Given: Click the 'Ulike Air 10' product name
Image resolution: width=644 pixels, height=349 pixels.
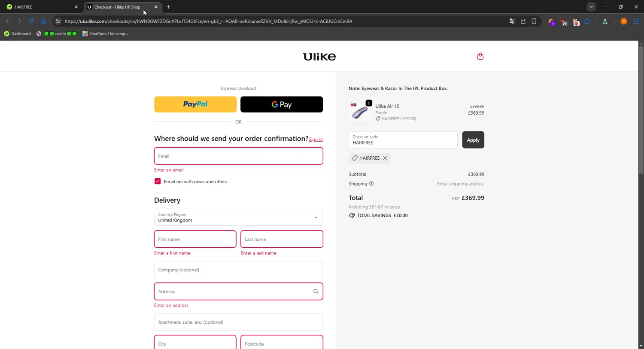Looking at the screenshot, I should 387,106.
